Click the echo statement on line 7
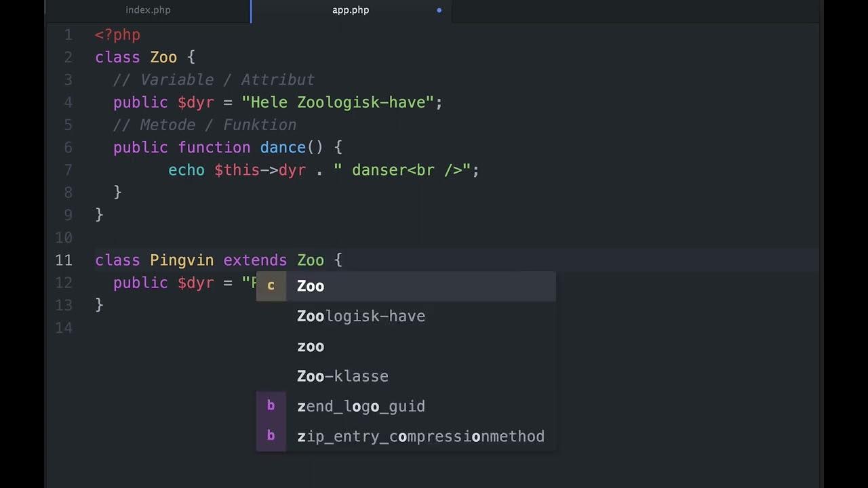The width and height of the screenshot is (868, 488). tap(186, 170)
